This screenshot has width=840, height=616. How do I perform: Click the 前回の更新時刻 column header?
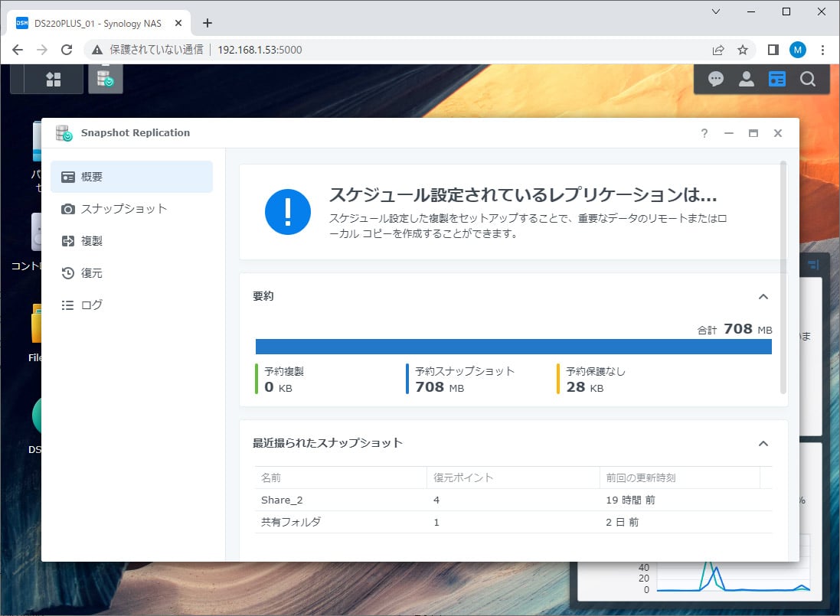(680, 477)
